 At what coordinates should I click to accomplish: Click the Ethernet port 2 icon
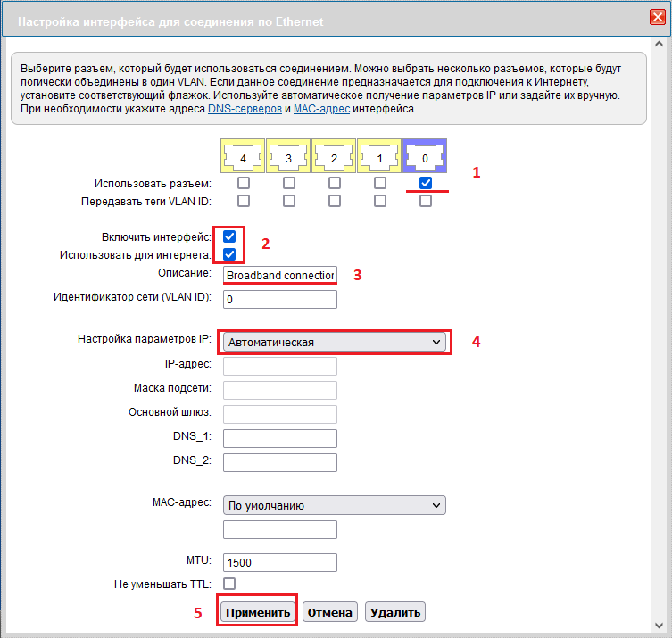tap(334, 156)
